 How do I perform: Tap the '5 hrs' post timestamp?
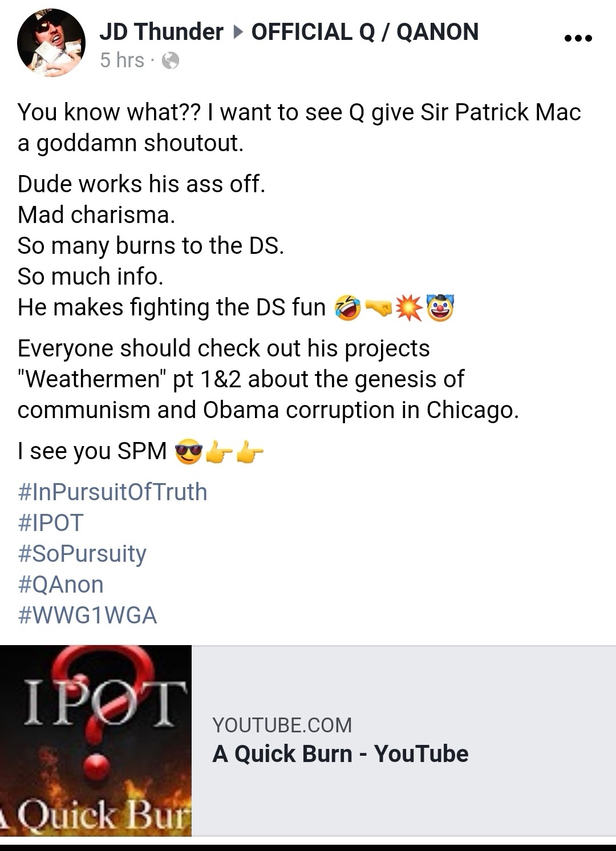[122, 60]
